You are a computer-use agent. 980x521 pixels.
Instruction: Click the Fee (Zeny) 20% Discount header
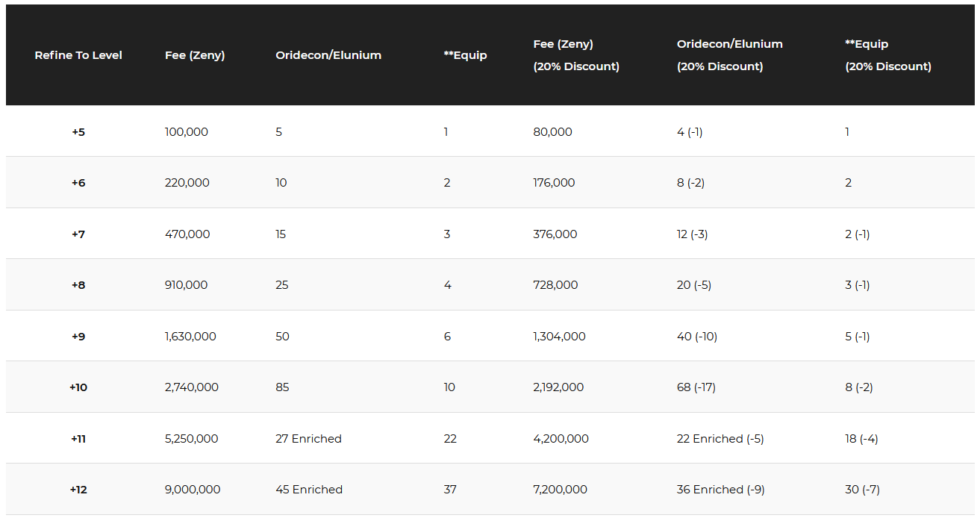576,55
